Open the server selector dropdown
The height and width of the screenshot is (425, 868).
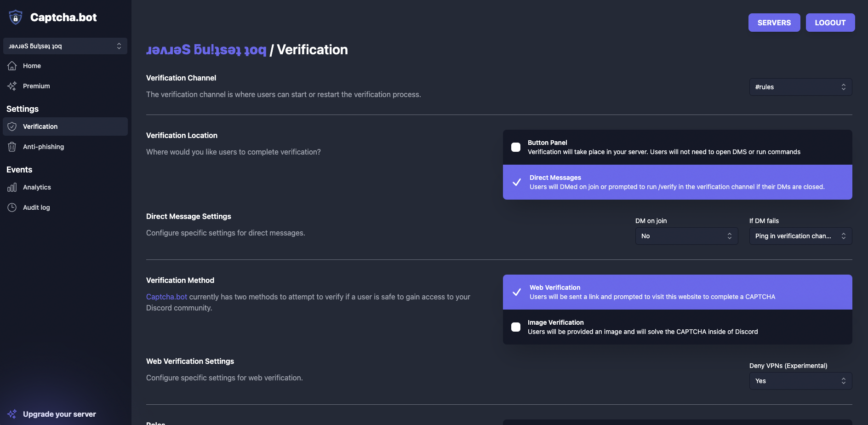tap(65, 46)
